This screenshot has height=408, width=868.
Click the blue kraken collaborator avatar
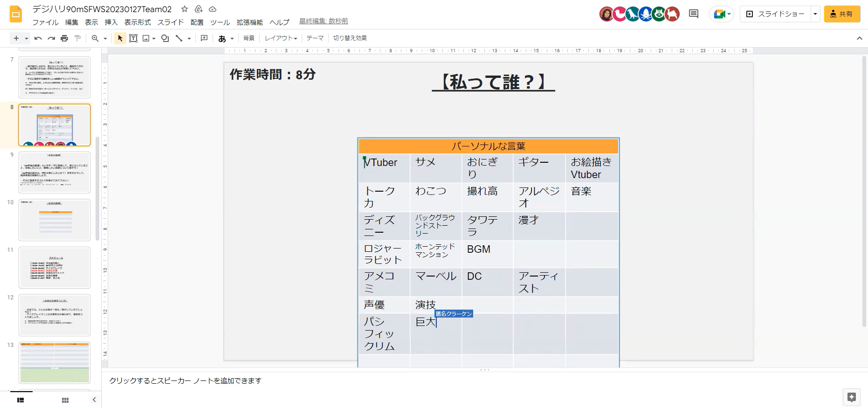[x=646, y=14]
